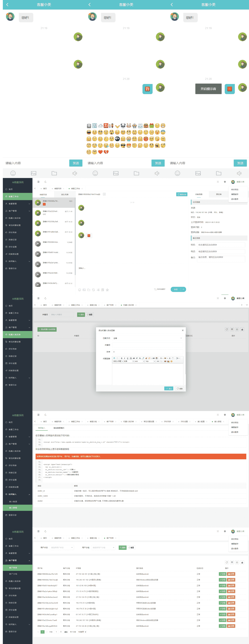
Task: Open the 用户分组 filter dropdown
Action: click(103, 547)
